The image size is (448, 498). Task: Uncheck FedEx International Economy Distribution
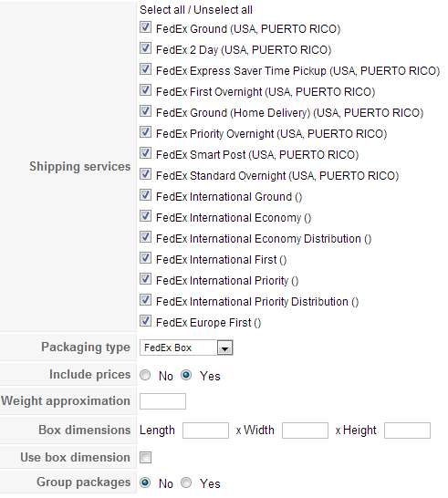point(145,237)
